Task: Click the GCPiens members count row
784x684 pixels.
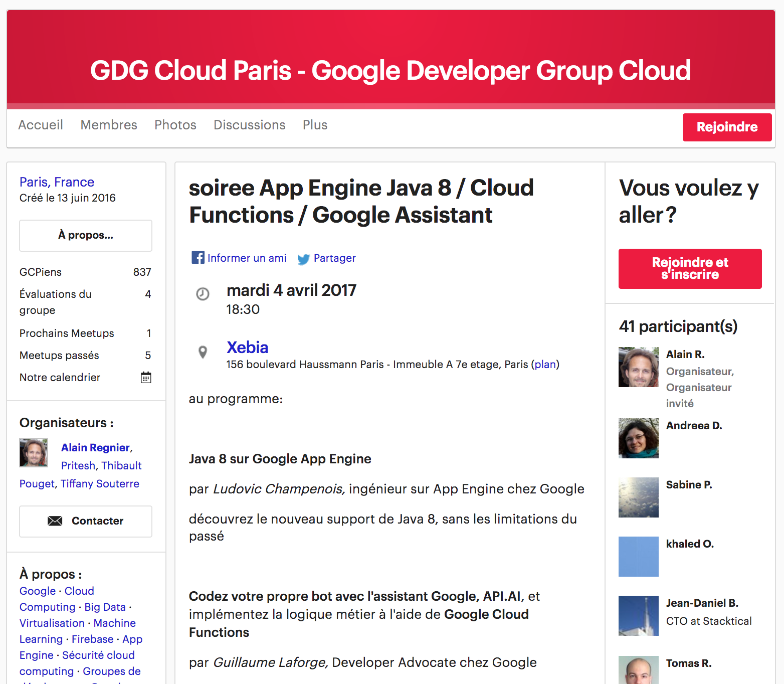Action: pyautogui.click(x=85, y=272)
